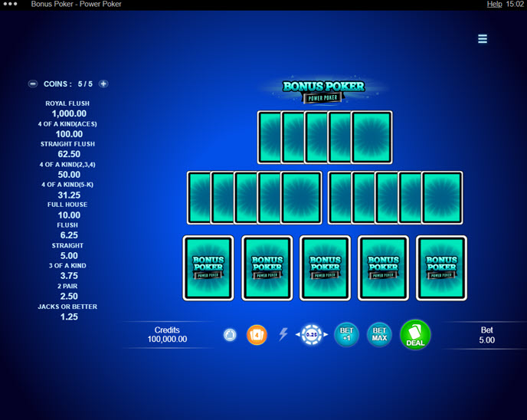527x420 pixels.
Task: Click left arrow to lower chip value
Action: [x=298, y=335]
